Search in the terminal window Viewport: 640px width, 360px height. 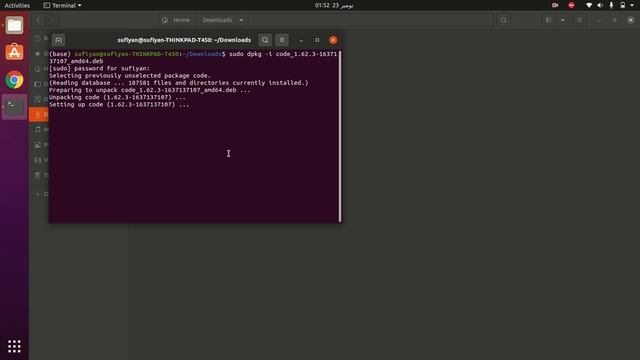point(265,40)
